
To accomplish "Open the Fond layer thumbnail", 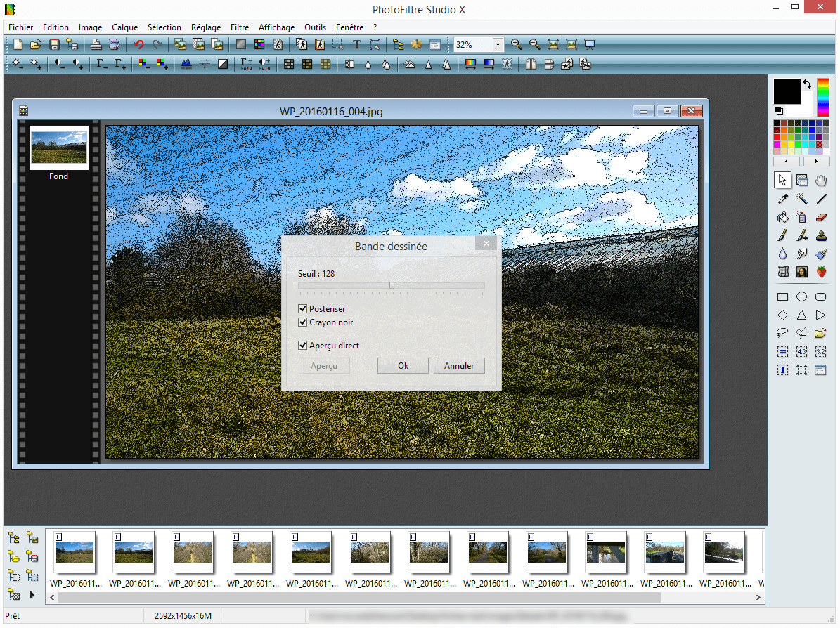I will tap(58, 148).
